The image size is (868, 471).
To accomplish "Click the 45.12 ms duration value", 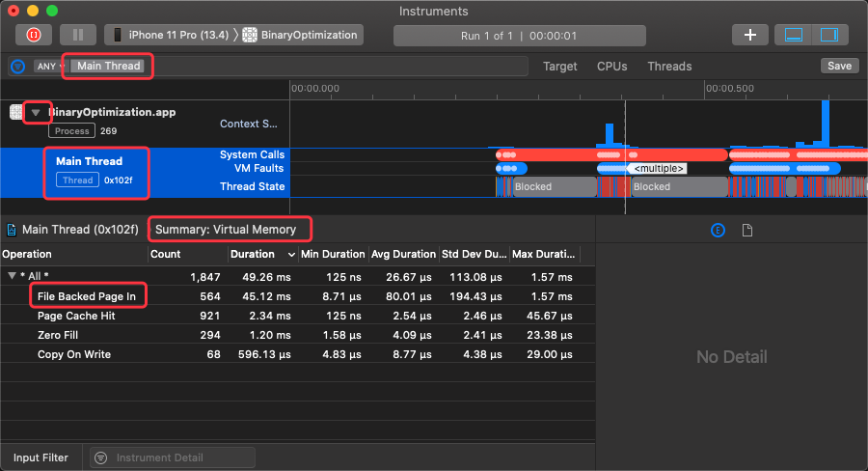I will pyautogui.click(x=266, y=296).
